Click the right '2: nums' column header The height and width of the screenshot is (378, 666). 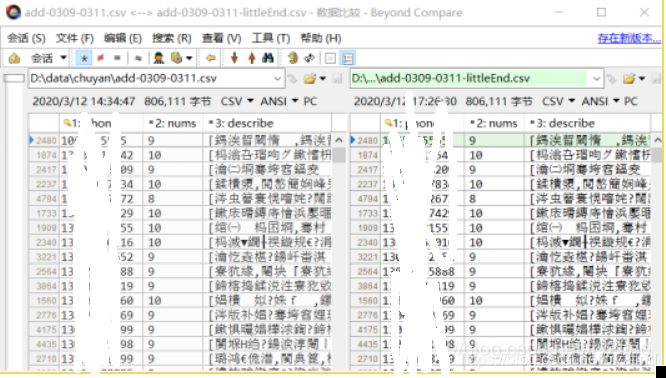click(494, 124)
